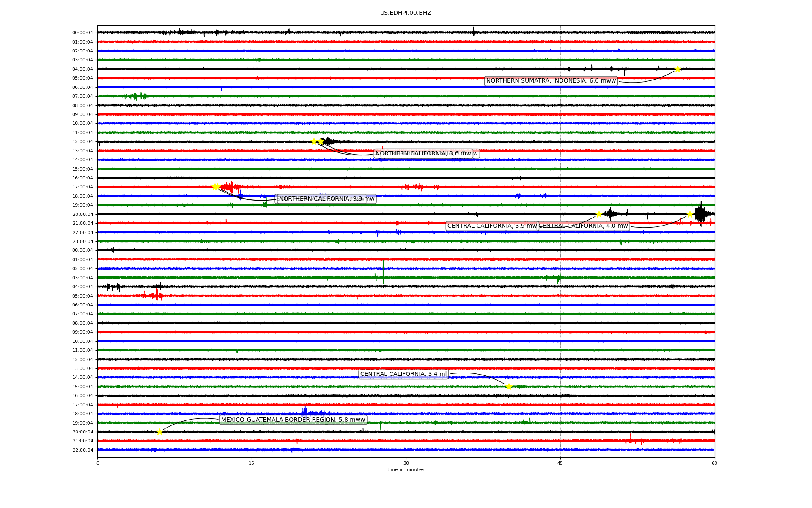Click the CENTRAL CALIFORNIA, 3.4 ml label
Screen dimensions: 812x508
pyautogui.click(x=403, y=374)
